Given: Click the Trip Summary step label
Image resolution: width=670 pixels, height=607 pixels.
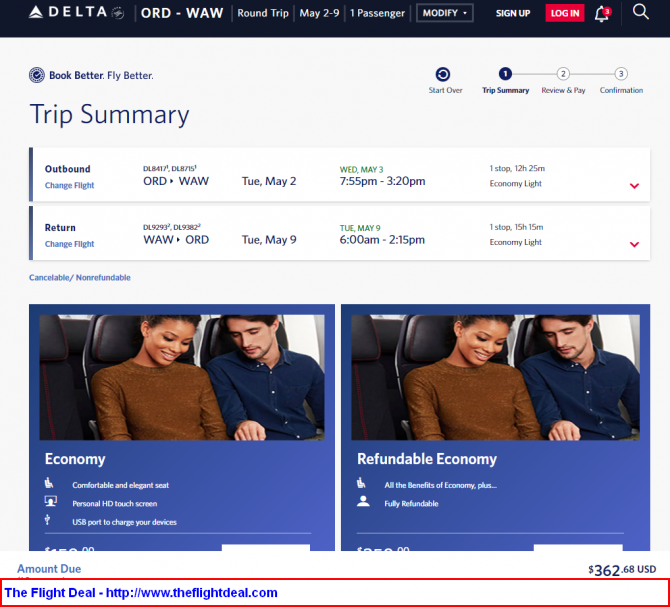Looking at the screenshot, I should [x=505, y=90].
